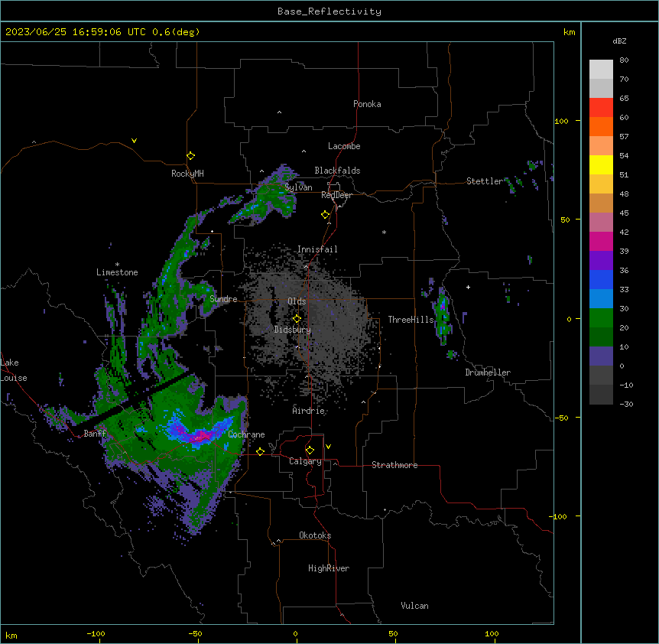Screen dimensions: 659x644
Task: Click the yellow V marker east of Calgary
Action: (328, 447)
